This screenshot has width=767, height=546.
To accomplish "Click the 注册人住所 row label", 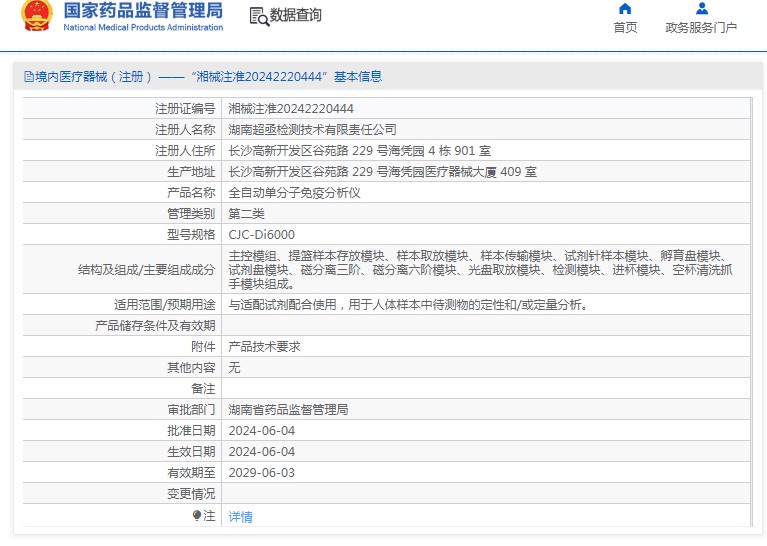I will (x=185, y=151).
